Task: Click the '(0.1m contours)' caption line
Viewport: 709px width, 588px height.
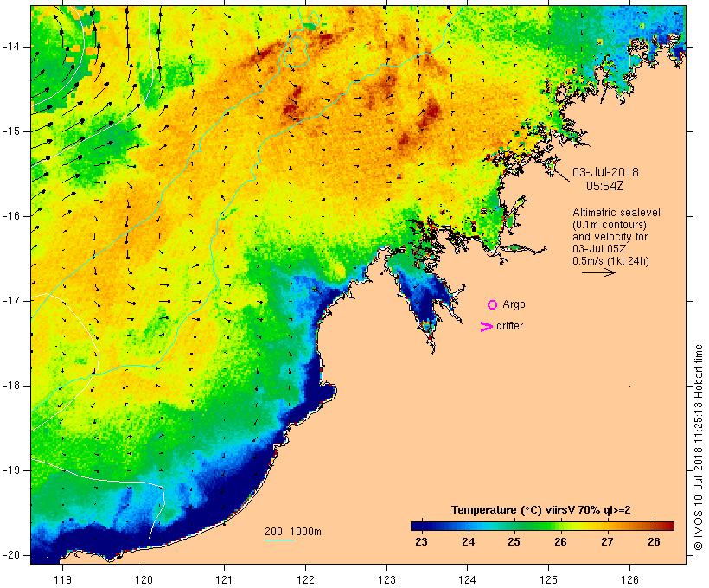Action: coord(609,225)
